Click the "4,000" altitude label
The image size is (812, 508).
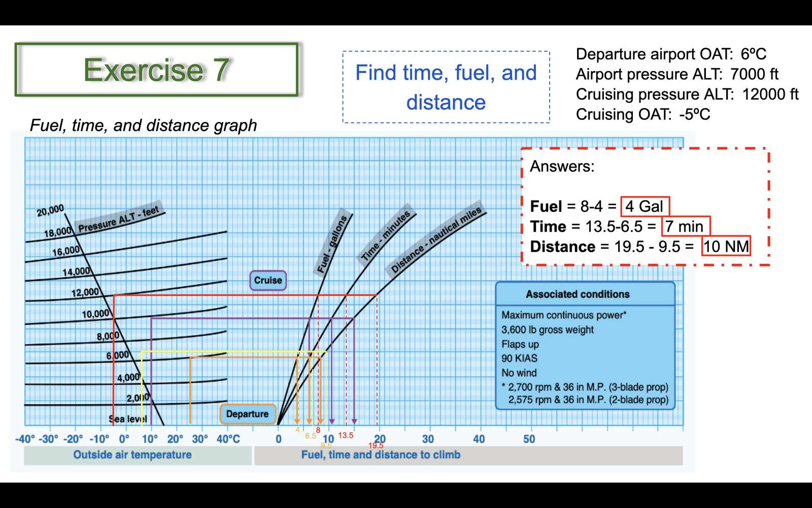pyautogui.click(x=128, y=377)
